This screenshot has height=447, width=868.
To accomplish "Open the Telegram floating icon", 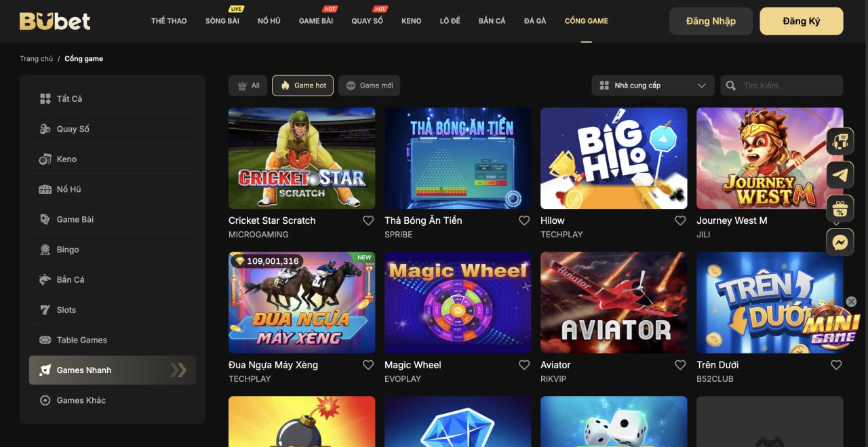I will [x=840, y=175].
